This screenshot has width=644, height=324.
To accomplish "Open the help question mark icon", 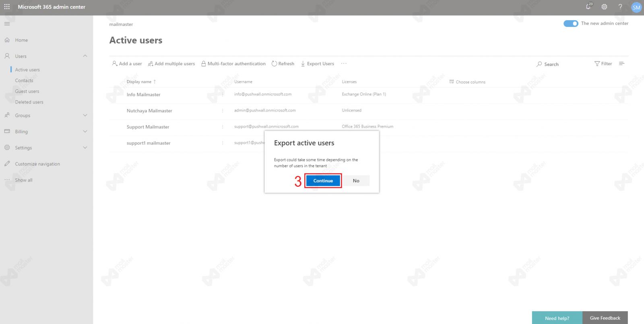I will point(620,7).
